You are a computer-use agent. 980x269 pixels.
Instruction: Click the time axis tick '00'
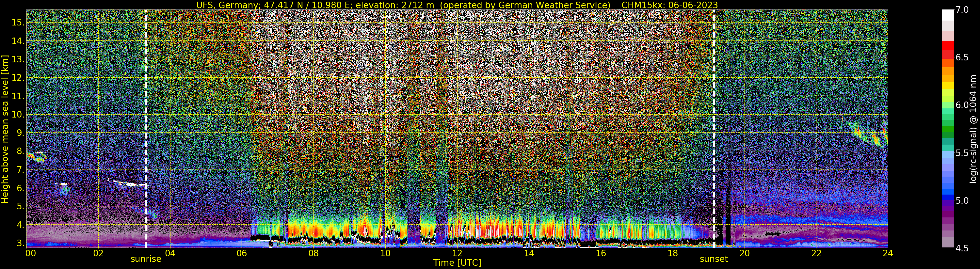[30, 253]
